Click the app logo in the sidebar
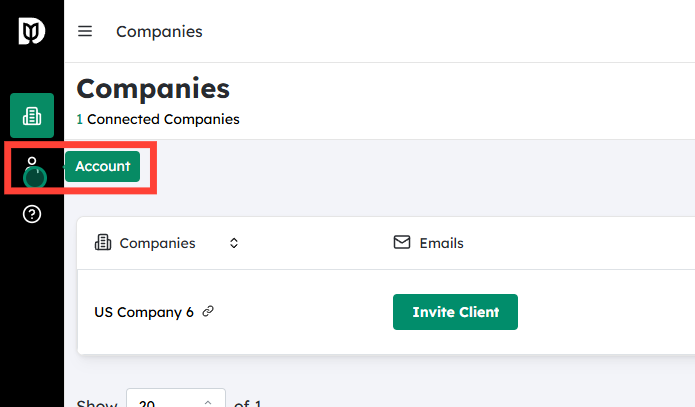The height and width of the screenshot is (407, 695). coord(31,32)
